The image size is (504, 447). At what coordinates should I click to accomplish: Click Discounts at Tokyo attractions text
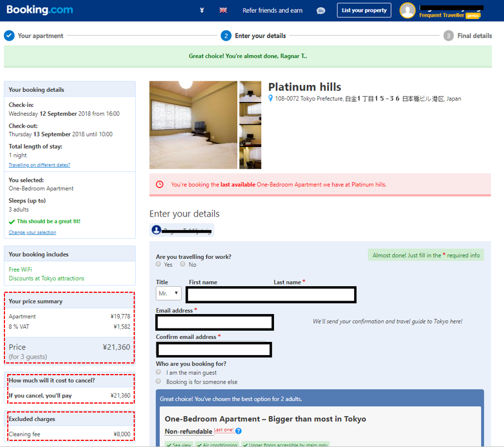(x=46, y=278)
